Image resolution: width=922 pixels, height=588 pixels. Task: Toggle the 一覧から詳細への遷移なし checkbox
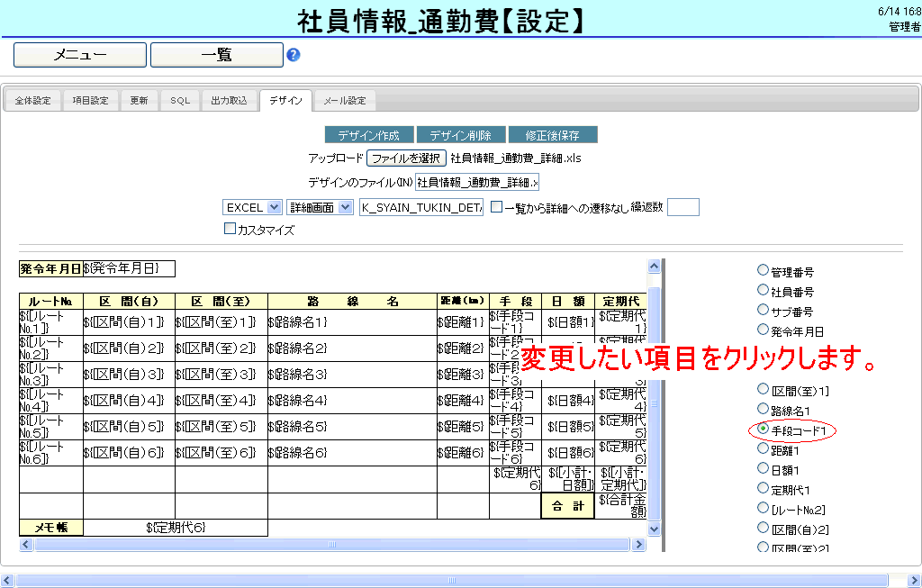click(496, 207)
